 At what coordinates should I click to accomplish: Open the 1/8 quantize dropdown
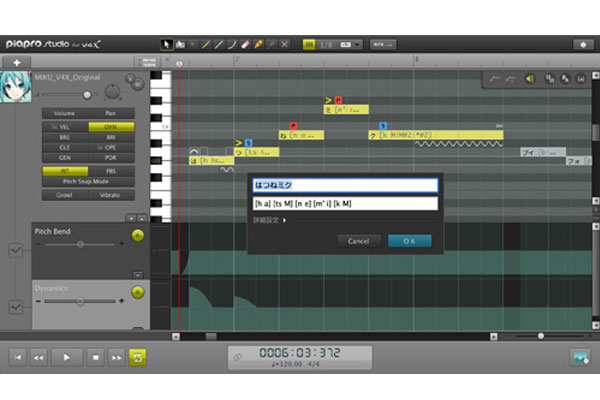coord(339,45)
